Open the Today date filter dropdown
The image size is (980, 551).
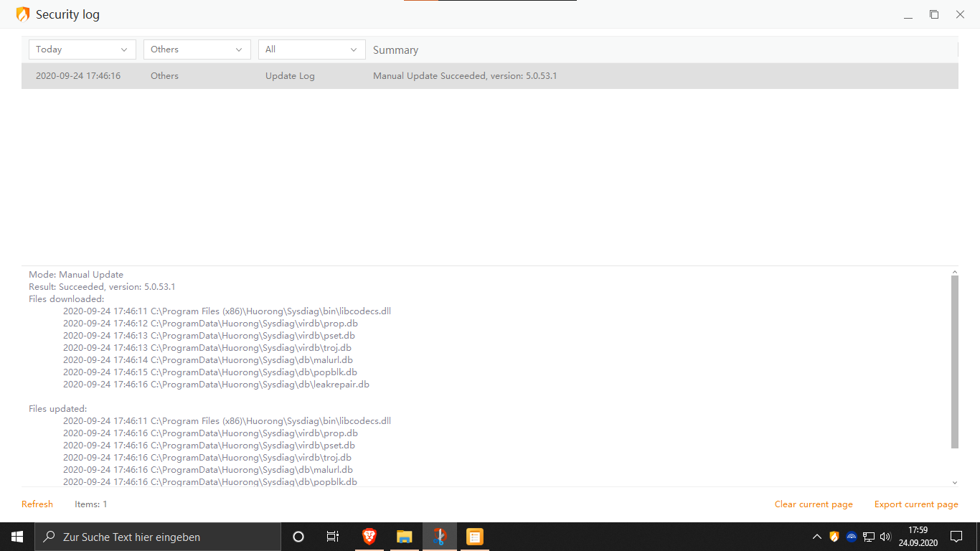tap(83, 50)
